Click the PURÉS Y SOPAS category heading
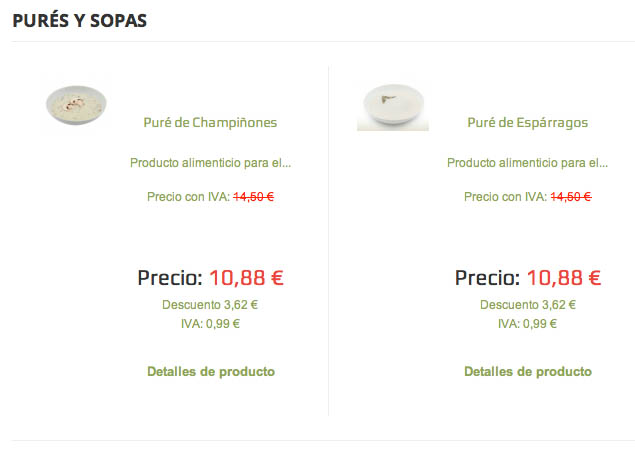 pyautogui.click(x=79, y=21)
